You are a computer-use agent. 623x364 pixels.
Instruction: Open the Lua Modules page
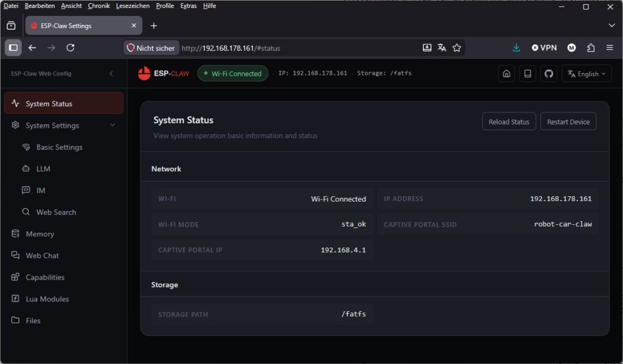coord(47,299)
